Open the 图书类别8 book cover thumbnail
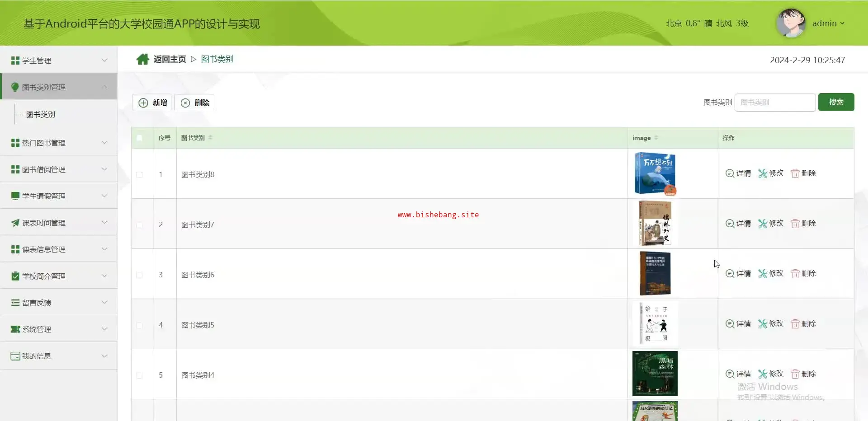The height and width of the screenshot is (421, 868). point(655,173)
